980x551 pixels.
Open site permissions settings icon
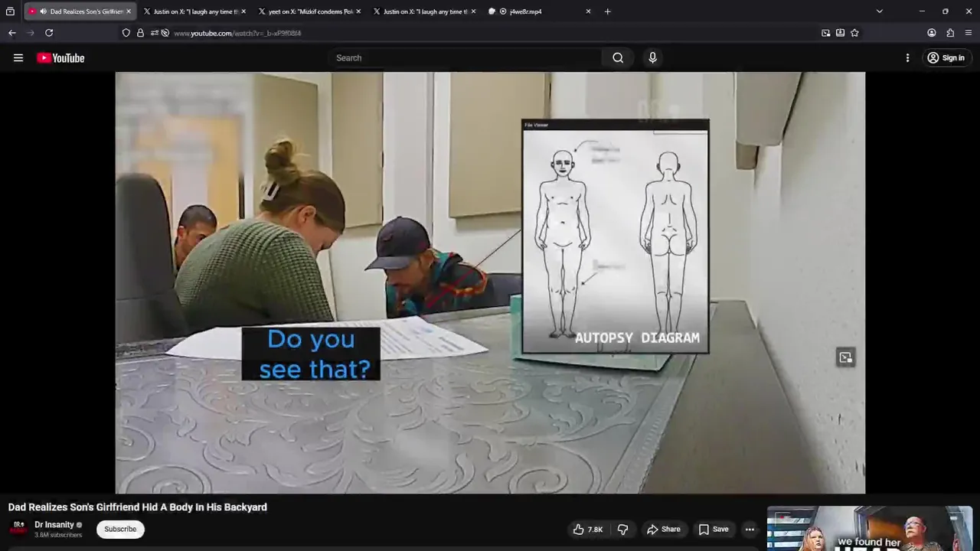(x=154, y=33)
